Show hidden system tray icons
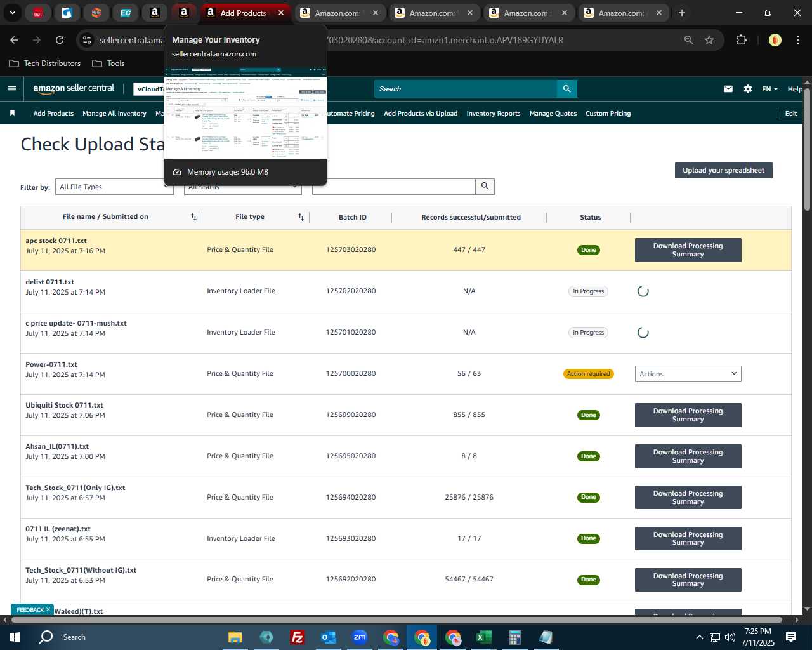The image size is (812, 650). click(699, 637)
